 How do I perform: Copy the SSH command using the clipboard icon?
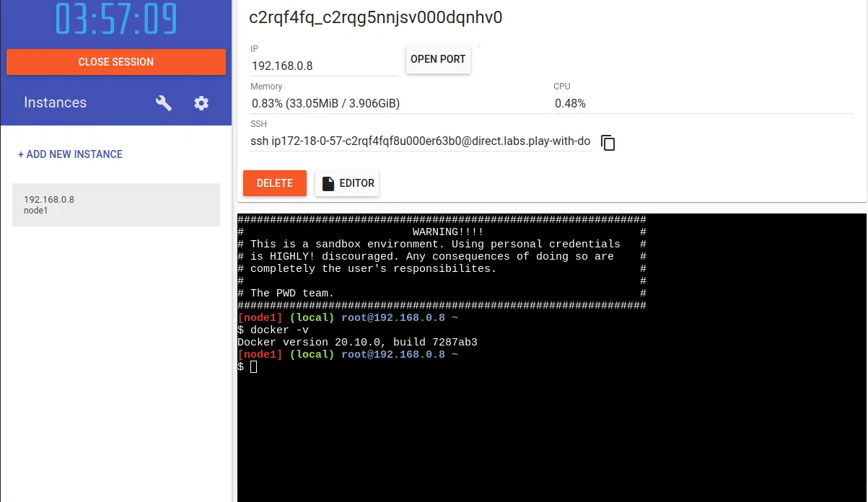tap(608, 143)
